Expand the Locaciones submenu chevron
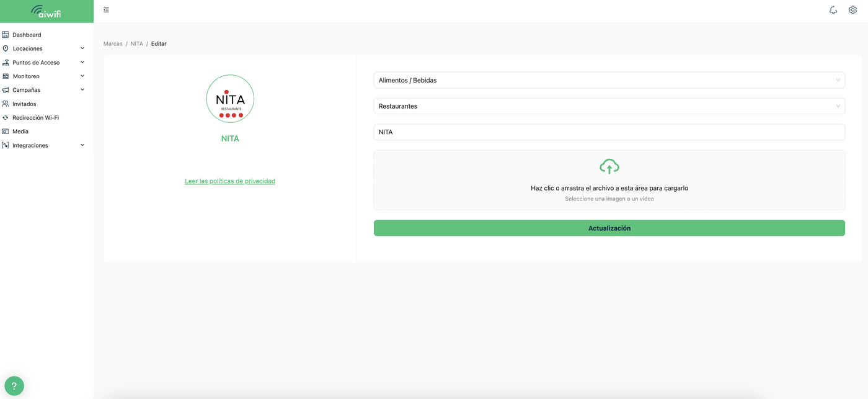The height and width of the screenshot is (399, 868). click(82, 48)
